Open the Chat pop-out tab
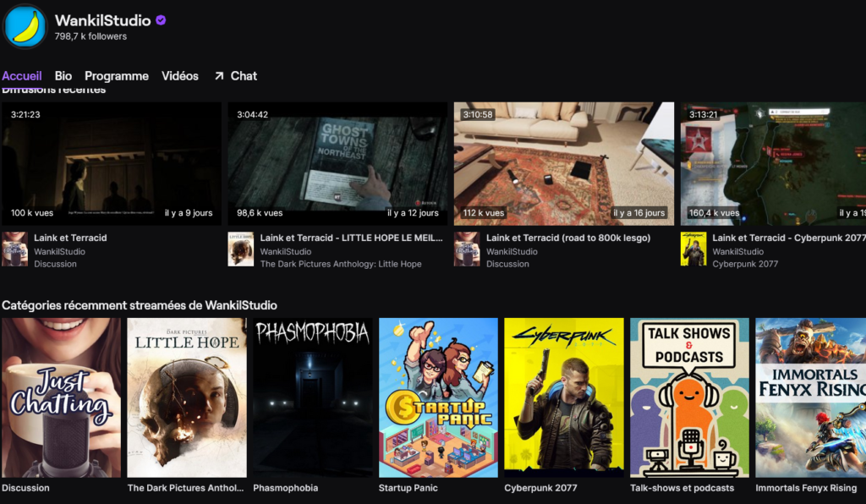 coord(236,76)
